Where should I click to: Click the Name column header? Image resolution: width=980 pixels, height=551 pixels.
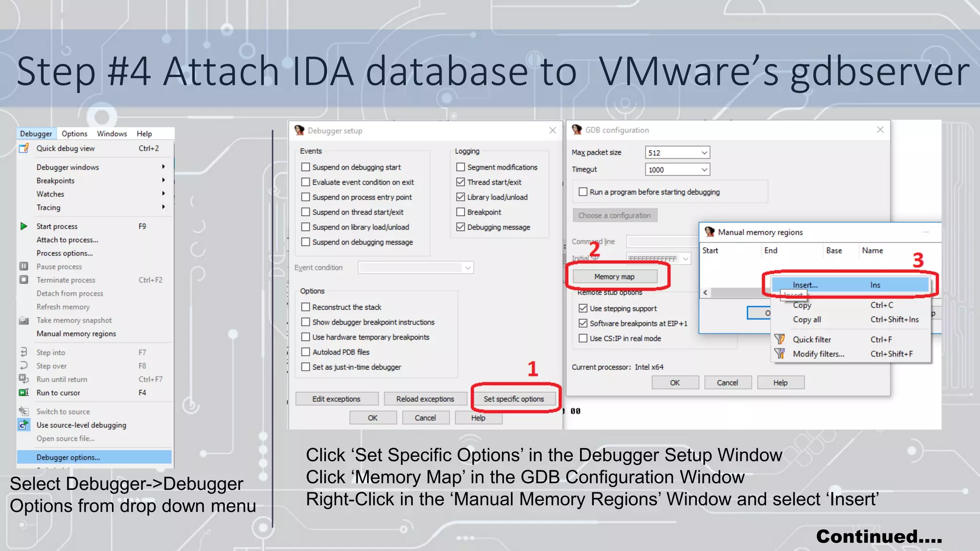[x=900, y=250]
